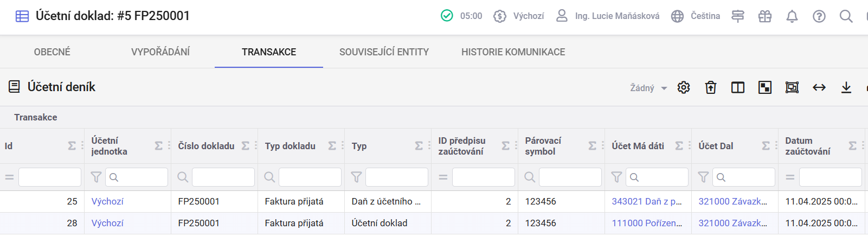Open account link 111000 Pořízen...
Image resolution: width=868 pixels, height=236 pixels.
click(x=647, y=223)
